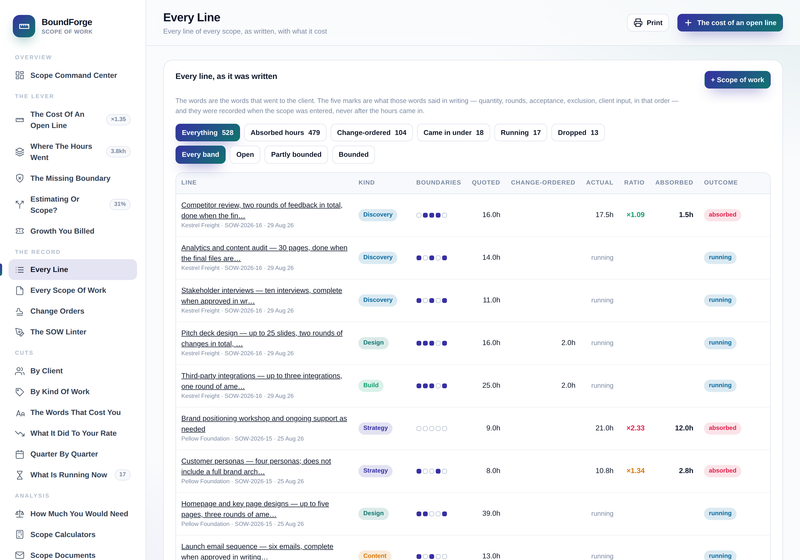
Task: Click Scope Documents envelope icon
Action: tap(20, 555)
